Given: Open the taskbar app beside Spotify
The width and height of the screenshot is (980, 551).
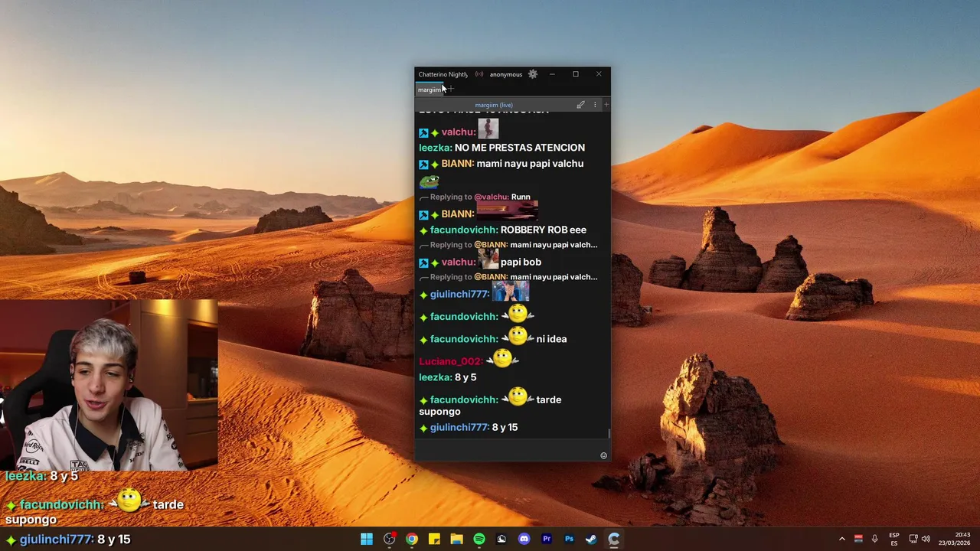Looking at the screenshot, I should pyautogui.click(x=501, y=539).
